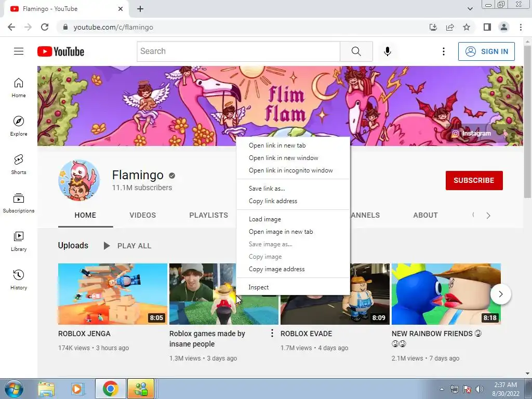Click the share page icon in address bar

pos(450,27)
